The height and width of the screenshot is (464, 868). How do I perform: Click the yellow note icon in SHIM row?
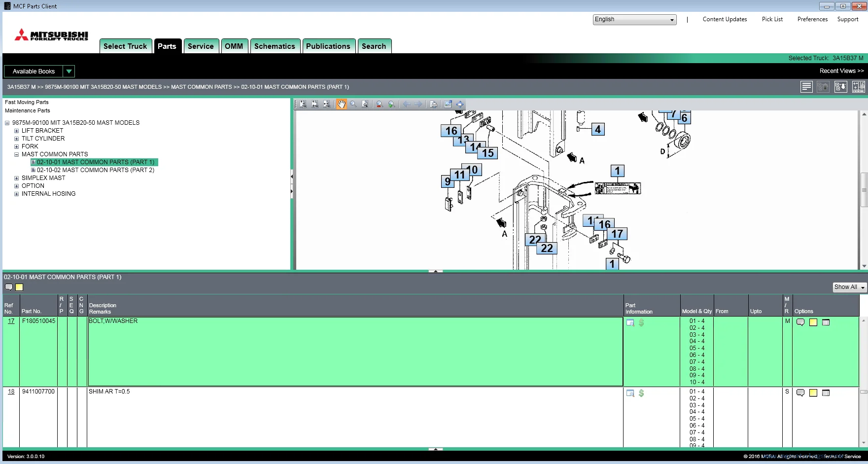click(813, 393)
